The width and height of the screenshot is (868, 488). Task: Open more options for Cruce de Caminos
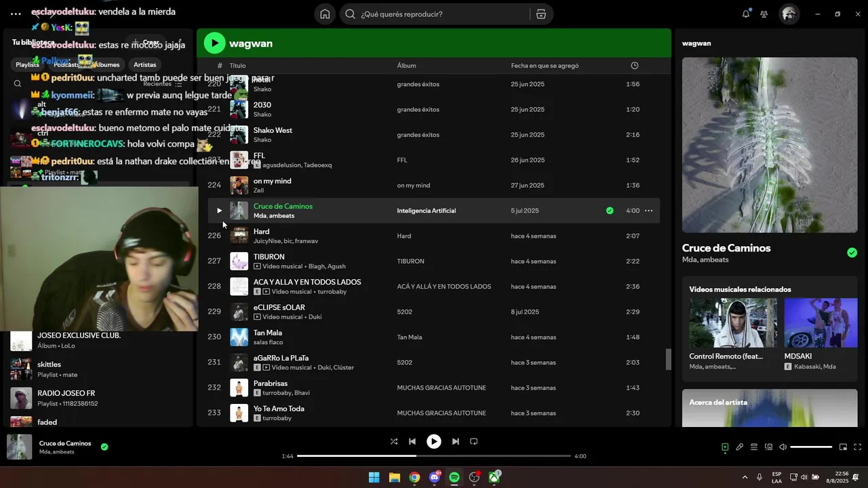click(x=648, y=211)
